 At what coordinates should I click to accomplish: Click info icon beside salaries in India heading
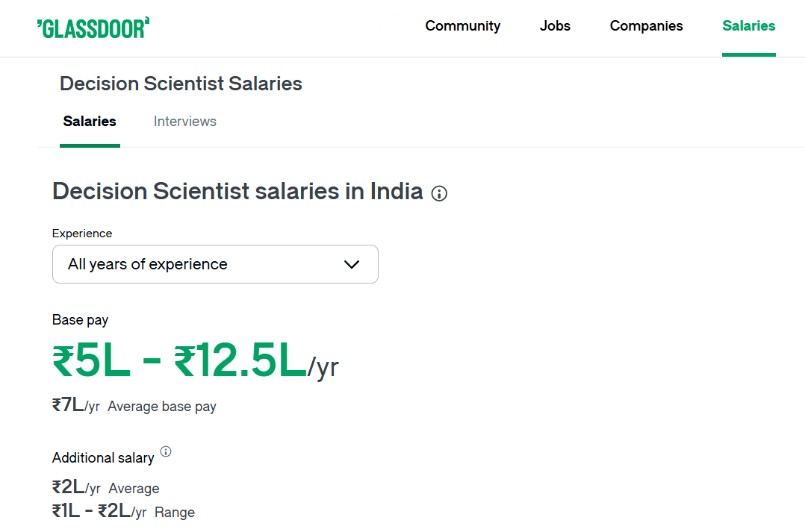coord(440,194)
